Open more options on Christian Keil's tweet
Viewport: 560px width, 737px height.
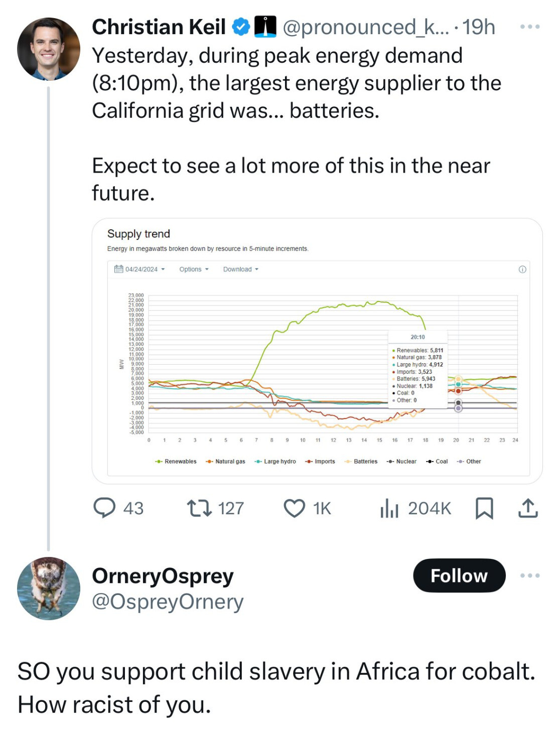click(530, 27)
